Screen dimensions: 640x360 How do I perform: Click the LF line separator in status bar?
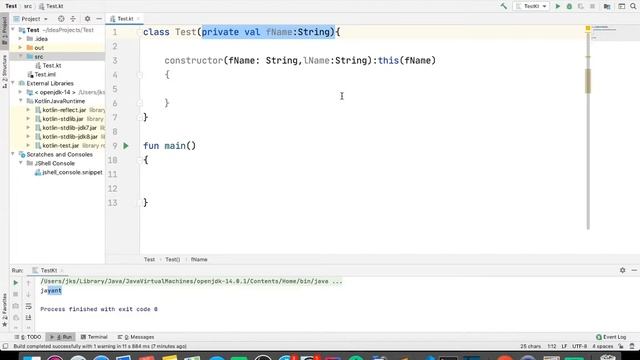[564, 346]
